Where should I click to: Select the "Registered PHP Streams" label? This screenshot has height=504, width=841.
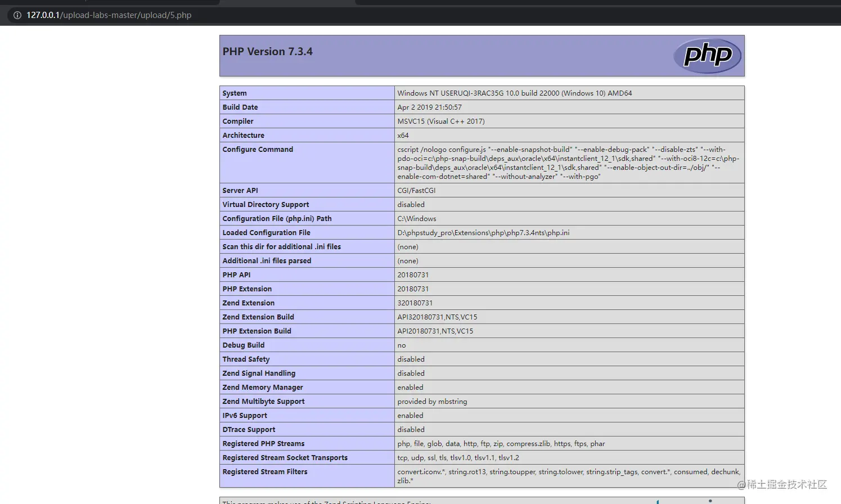coord(263,444)
